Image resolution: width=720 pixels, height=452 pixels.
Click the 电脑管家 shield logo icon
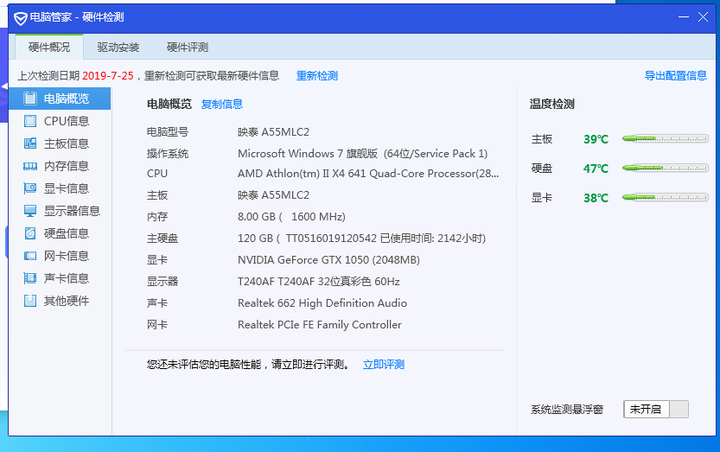(x=21, y=18)
